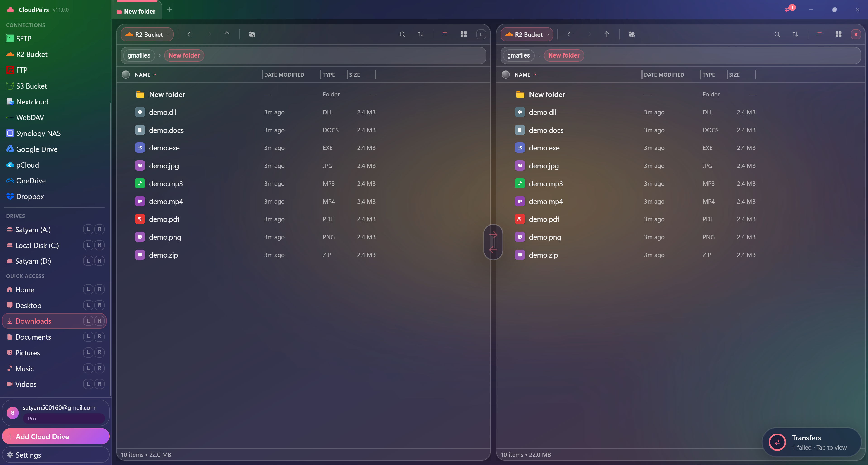Toggle the select-all circle in the right pane header

click(x=506, y=75)
